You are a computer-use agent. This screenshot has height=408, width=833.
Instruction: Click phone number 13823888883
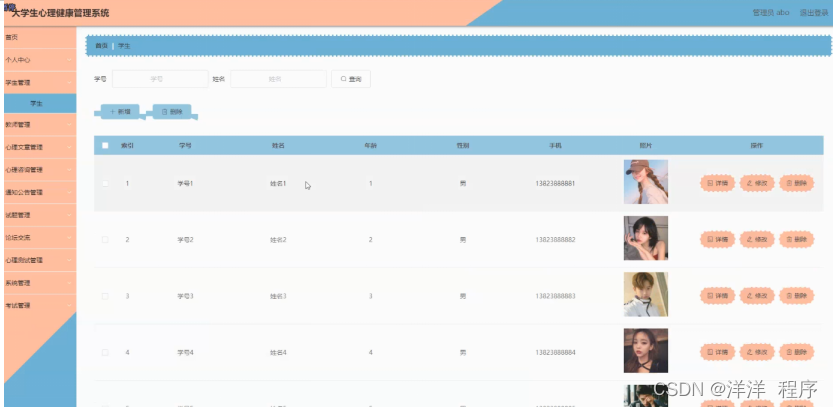coord(555,296)
